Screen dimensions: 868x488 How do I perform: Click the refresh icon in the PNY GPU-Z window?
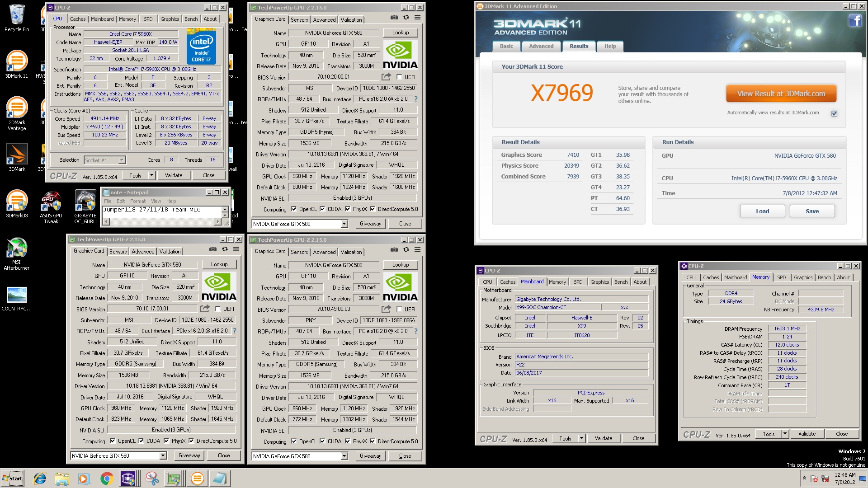(x=406, y=250)
